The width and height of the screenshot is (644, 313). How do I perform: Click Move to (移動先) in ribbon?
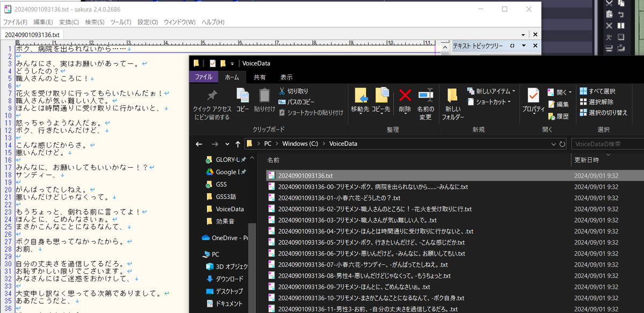click(x=360, y=101)
